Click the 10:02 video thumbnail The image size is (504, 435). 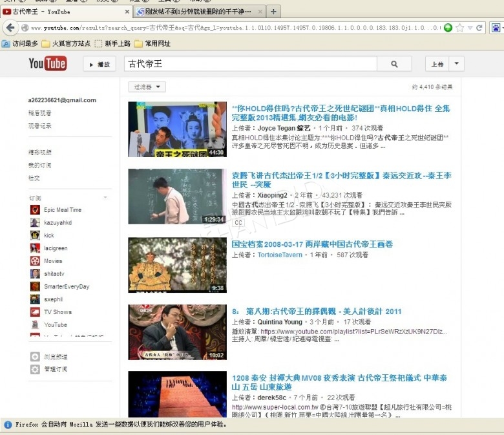pos(178,332)
